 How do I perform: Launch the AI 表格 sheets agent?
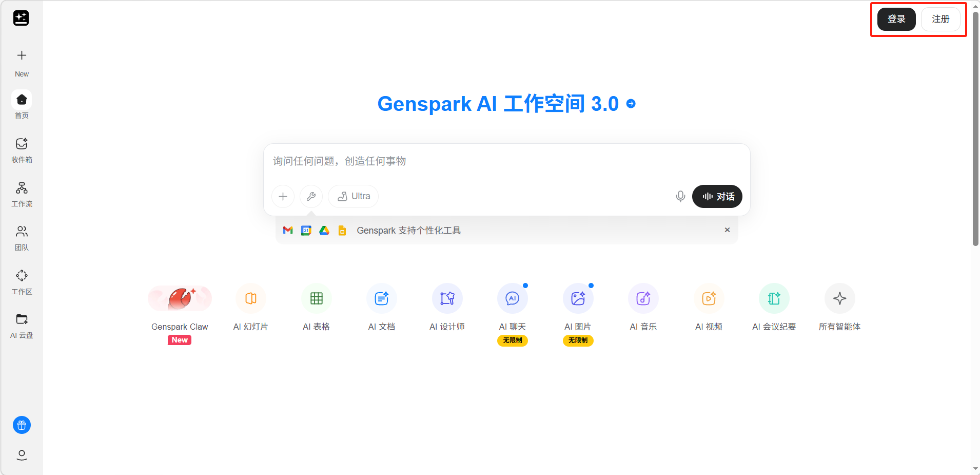[x=316, y=299]
